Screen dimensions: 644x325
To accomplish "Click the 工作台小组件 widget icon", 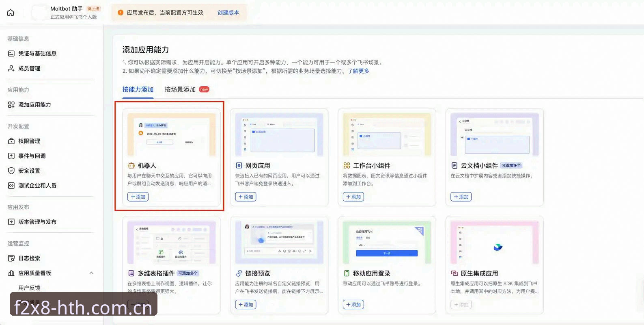I will (347, 166).
